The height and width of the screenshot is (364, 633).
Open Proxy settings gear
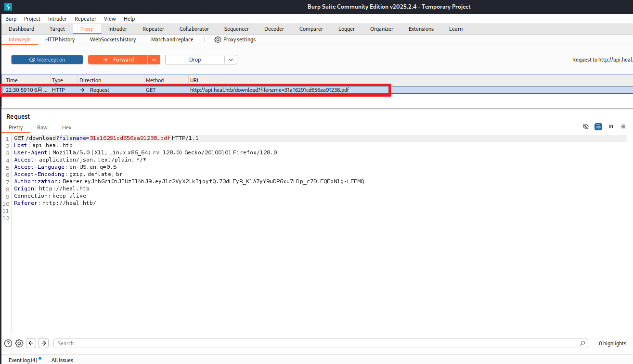[218, 39]
